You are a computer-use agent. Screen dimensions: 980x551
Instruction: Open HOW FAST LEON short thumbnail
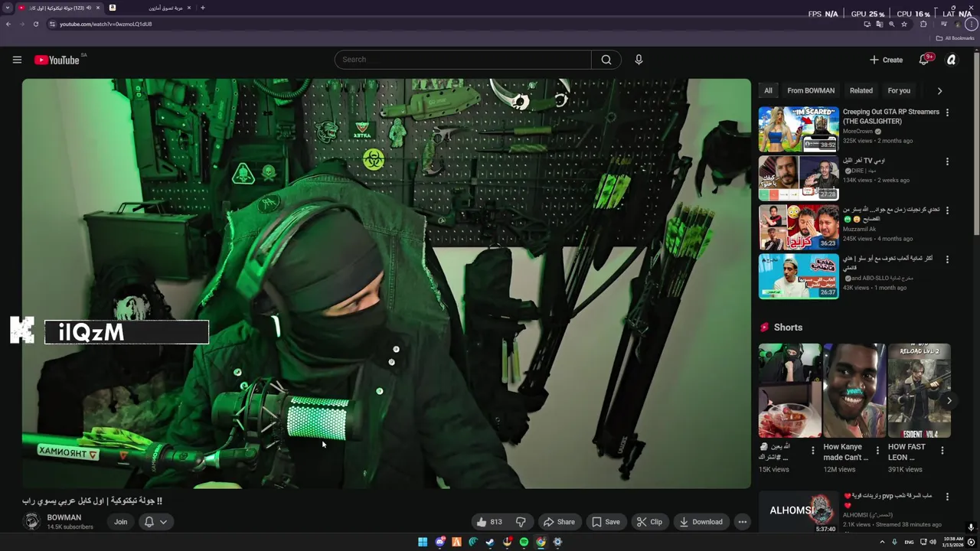[919, 391]
